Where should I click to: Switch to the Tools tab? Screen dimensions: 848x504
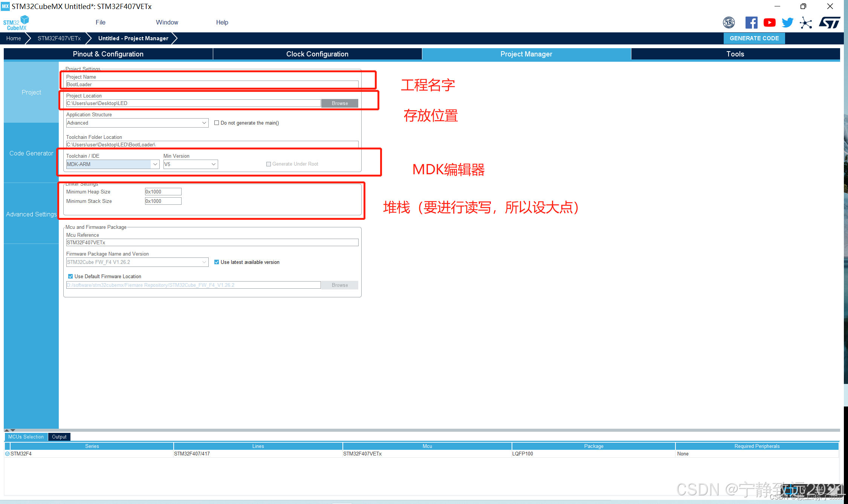click(735, 54)
